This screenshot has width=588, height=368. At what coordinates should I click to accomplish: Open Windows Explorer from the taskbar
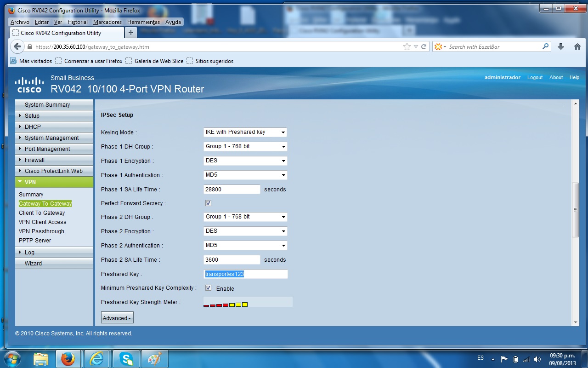pyautogui.click(x=41, y=359)
